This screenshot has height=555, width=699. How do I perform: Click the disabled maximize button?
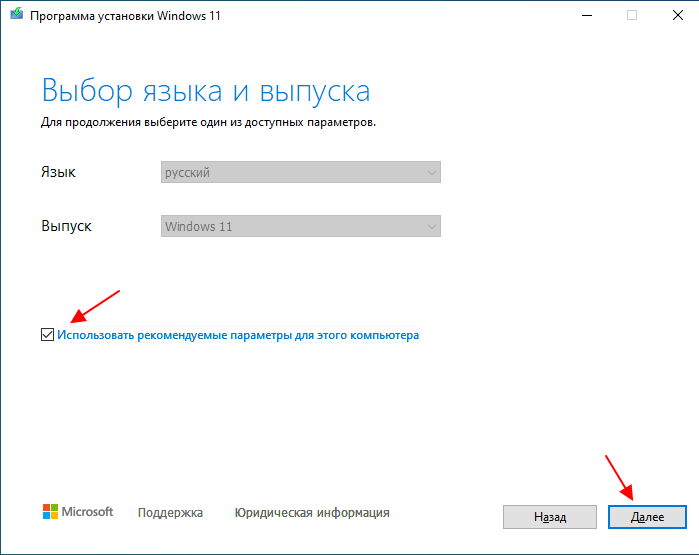[632, 16]
